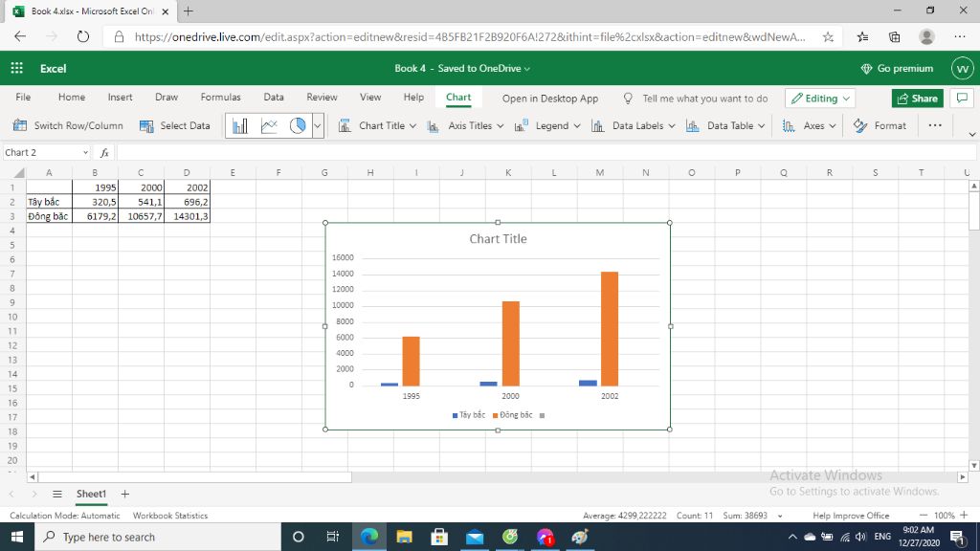This screenshot has width=980, height=551.
Task: Open Axes dropdown
Action: 810,125
